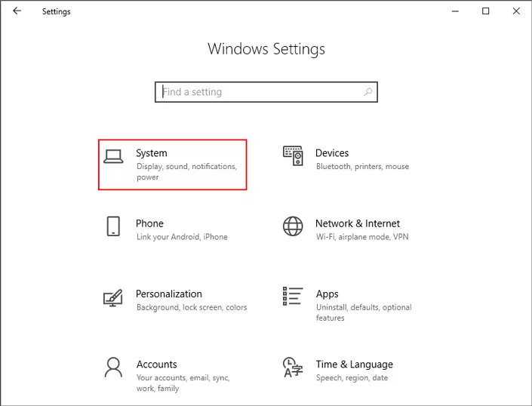Viewport: 532px width, 406px height.
Task: Open the Accounts person icon
Action: click(x=113, y=368)
